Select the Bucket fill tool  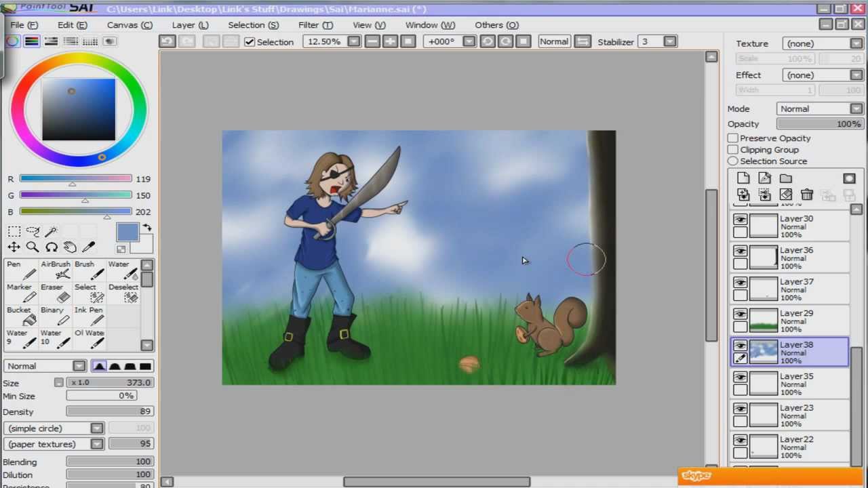(x=21, y=317)
